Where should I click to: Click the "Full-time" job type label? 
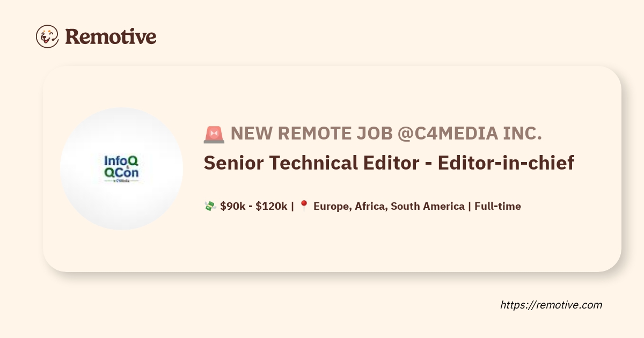point(497,206)
